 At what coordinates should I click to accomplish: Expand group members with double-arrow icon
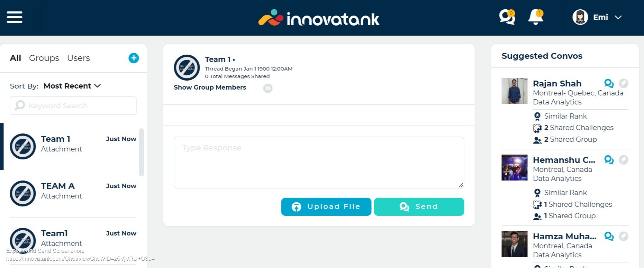coord(267,88)
